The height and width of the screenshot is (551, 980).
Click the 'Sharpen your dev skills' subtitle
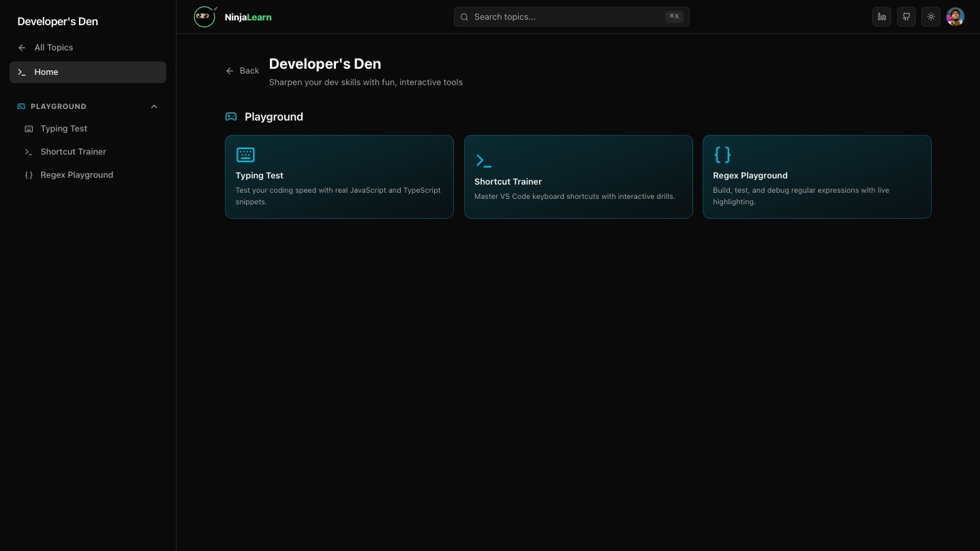pos(366,82)
